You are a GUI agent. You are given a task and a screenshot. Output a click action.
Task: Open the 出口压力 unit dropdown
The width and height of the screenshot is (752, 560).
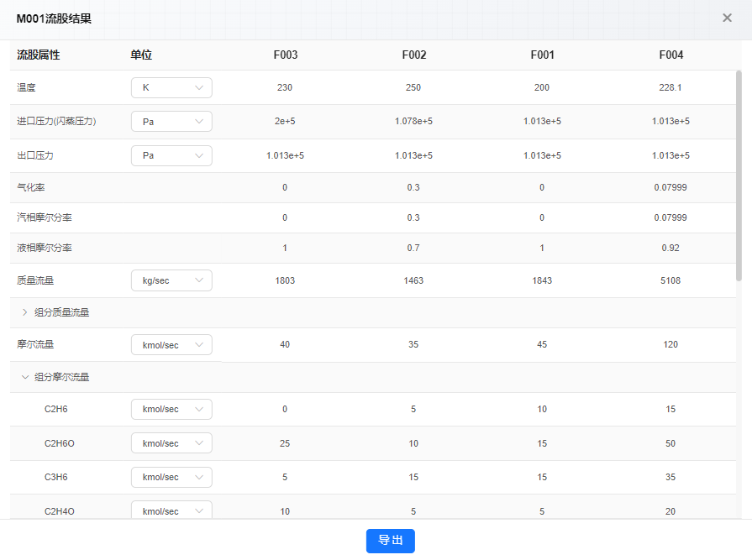tap(171, 155)
